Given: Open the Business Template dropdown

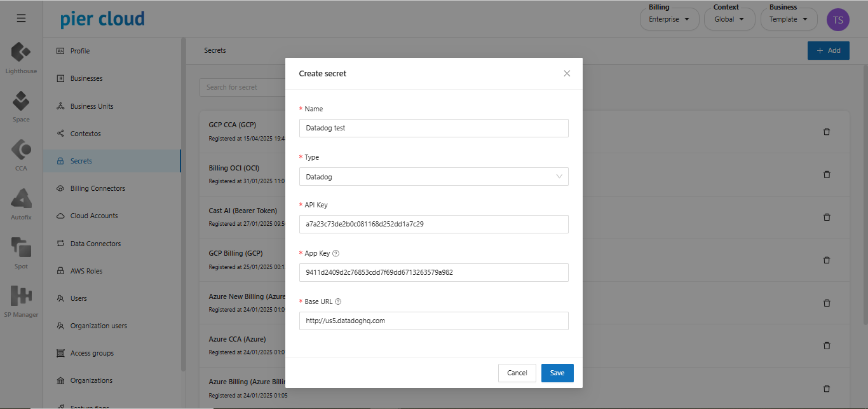Looking at the screenshot, I should (x=789, y=19).
